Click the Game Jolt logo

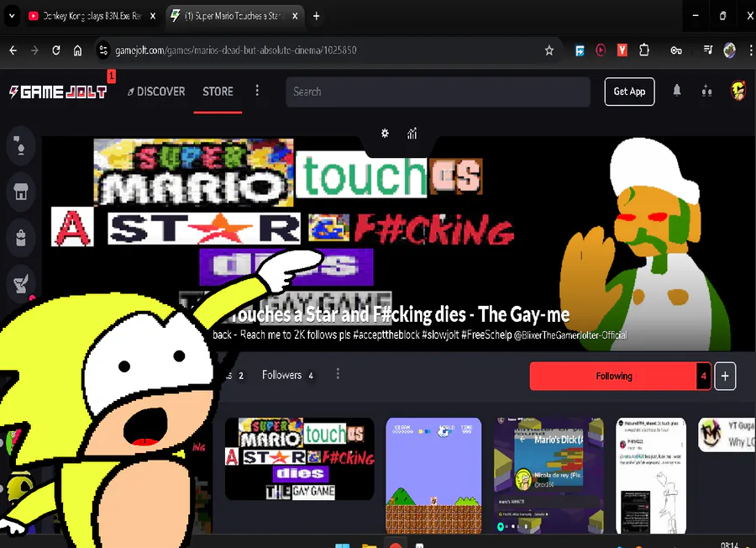point(58,92)
